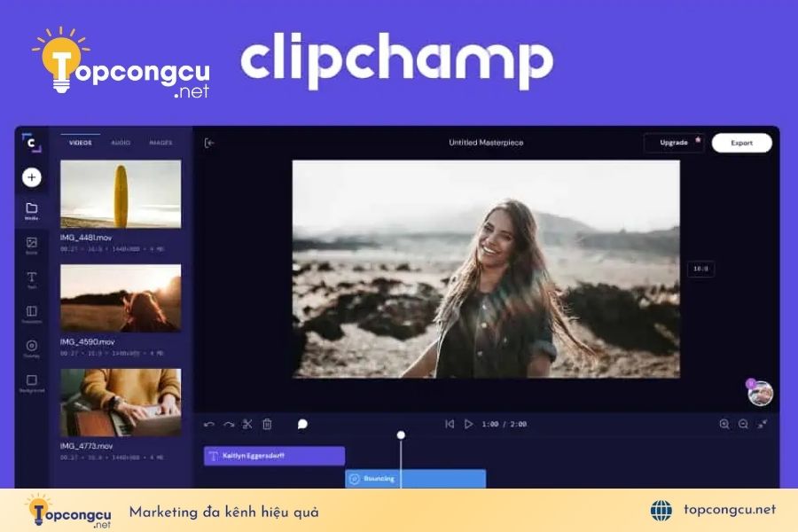Switch to the IMAGES tab
The width and height of the screenshot is (798, 532).
160,143
